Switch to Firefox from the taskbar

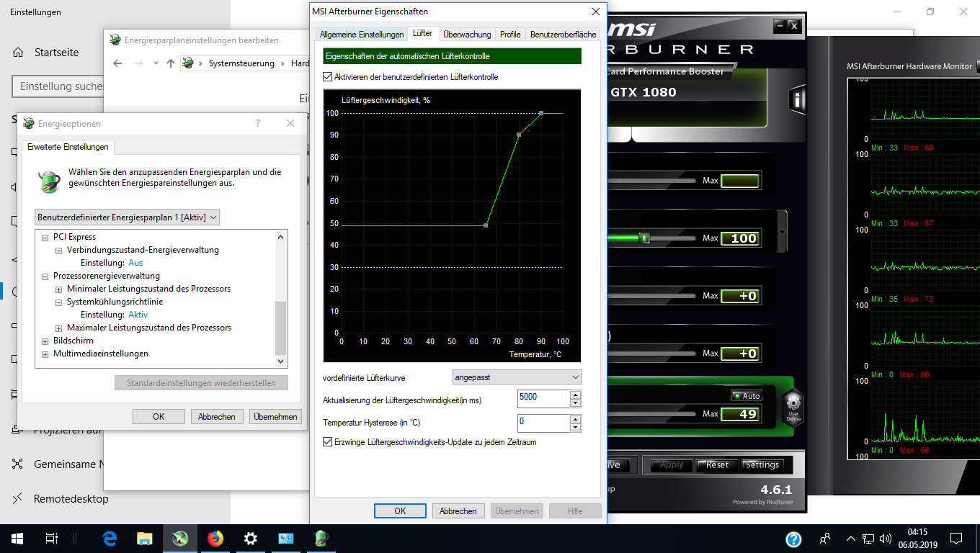coord(215,539)
